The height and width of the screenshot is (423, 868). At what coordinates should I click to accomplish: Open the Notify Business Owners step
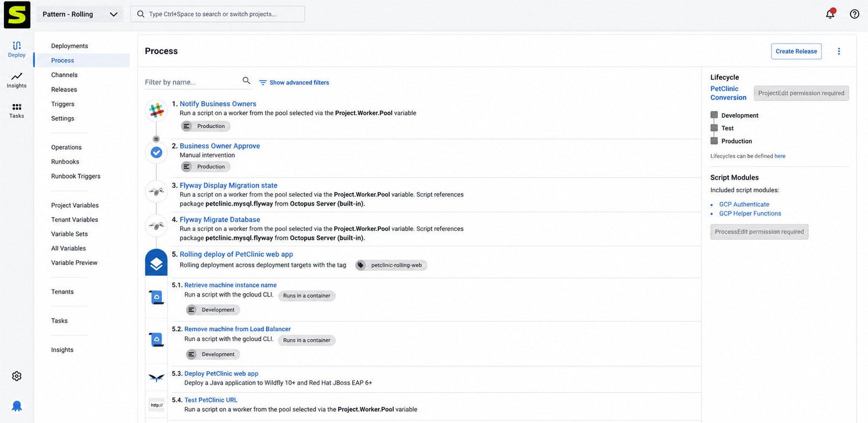(x=218, y=104)
